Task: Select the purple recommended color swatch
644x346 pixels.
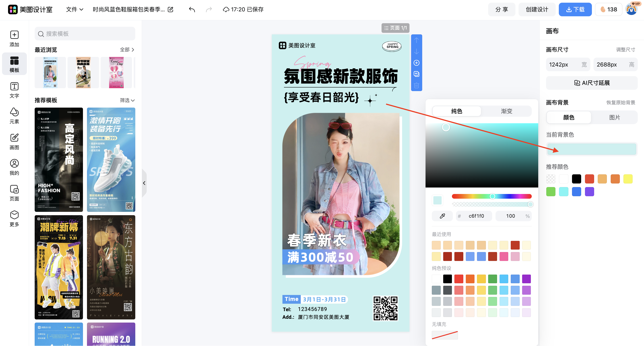Action: pos(589,192)
